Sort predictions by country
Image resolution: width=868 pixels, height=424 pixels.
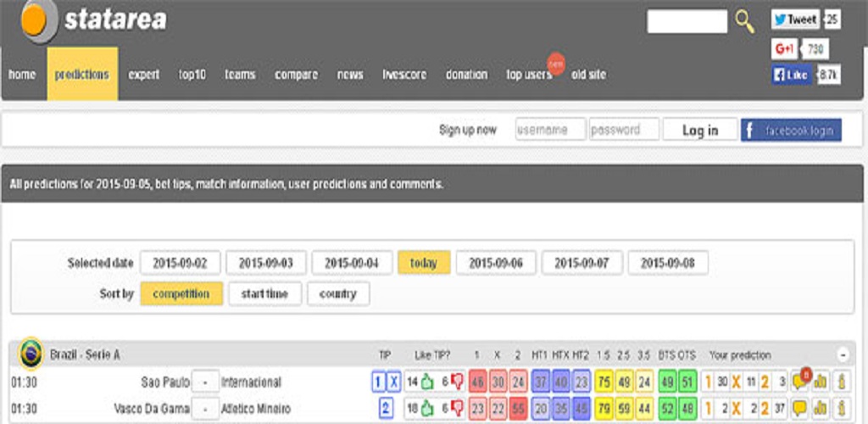coord(338,294)
